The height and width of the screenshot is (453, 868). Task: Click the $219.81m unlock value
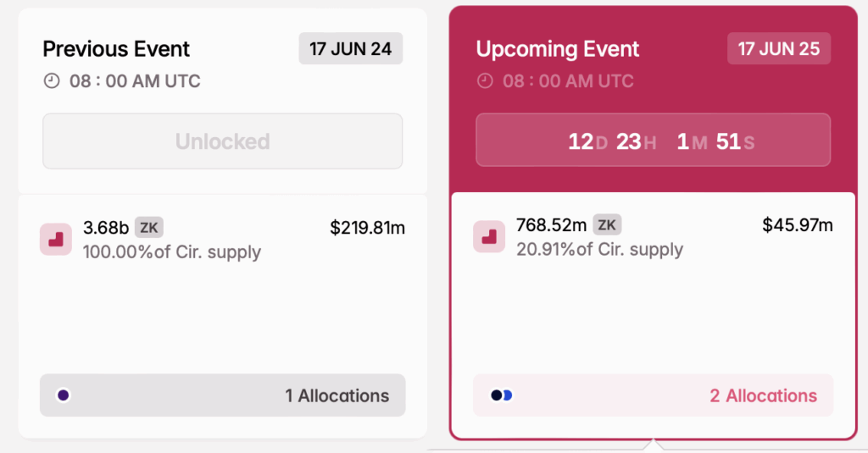pos(367,227)
